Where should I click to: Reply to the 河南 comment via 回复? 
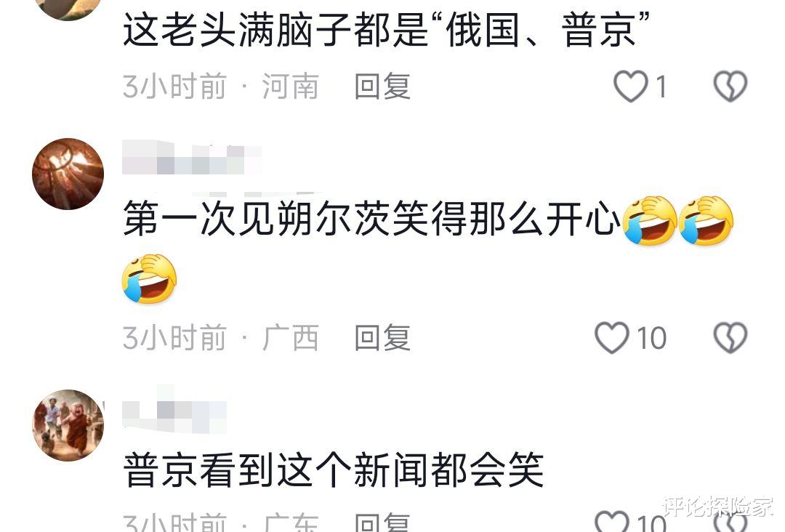(382, 86)
